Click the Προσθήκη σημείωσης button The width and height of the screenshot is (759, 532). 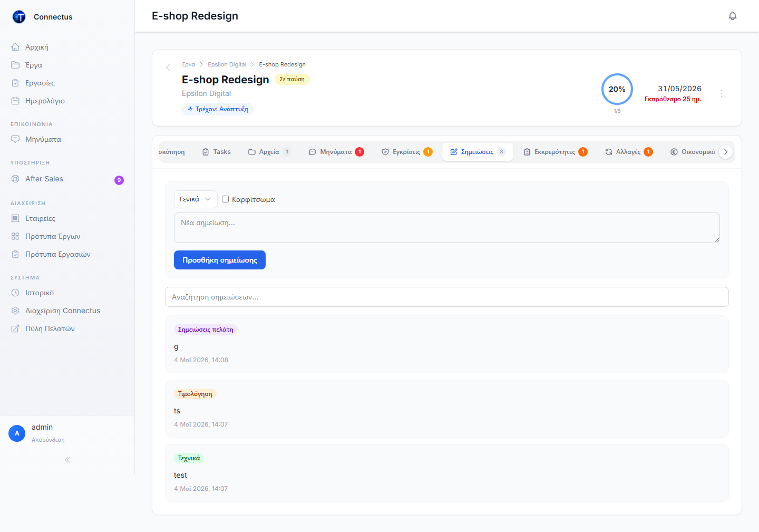(x=220, y=260)
